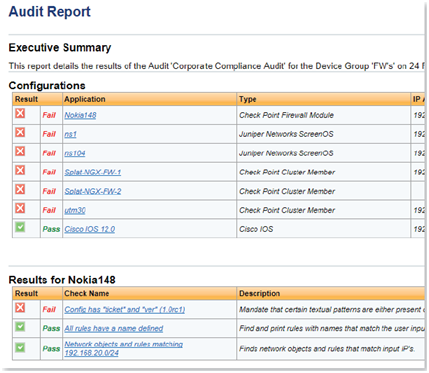Select the Pass text in the Cisco IOS 12.0 row
Image resolution: width=429 pixels, height=373 pixels.
pyautogui.click(x=51, y=229)
